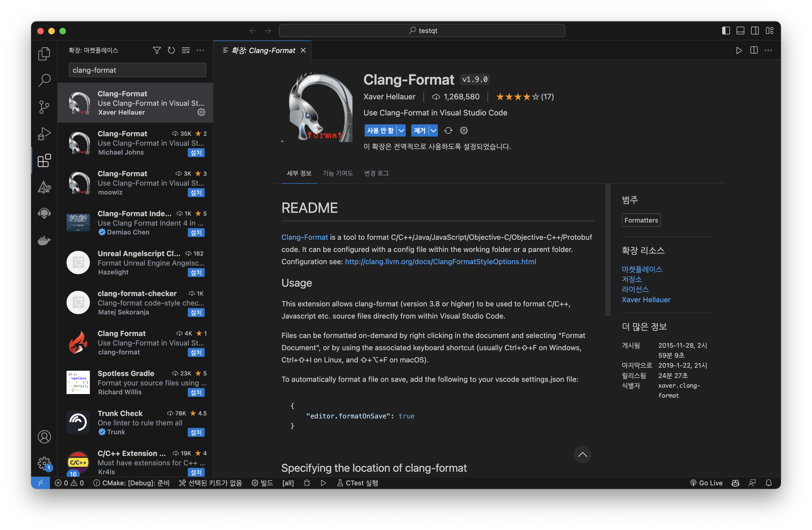
Task: Toggle the primary sidebar visibility
Action: [725, 30]
